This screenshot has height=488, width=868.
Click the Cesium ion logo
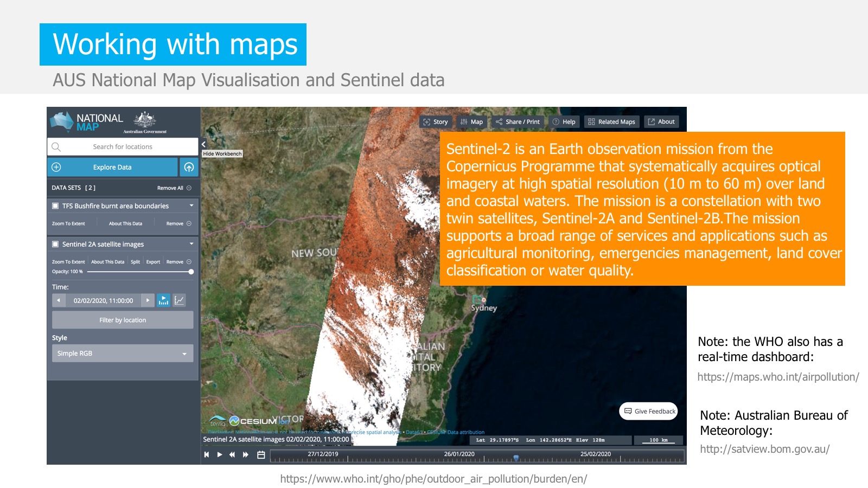(259, 421)
